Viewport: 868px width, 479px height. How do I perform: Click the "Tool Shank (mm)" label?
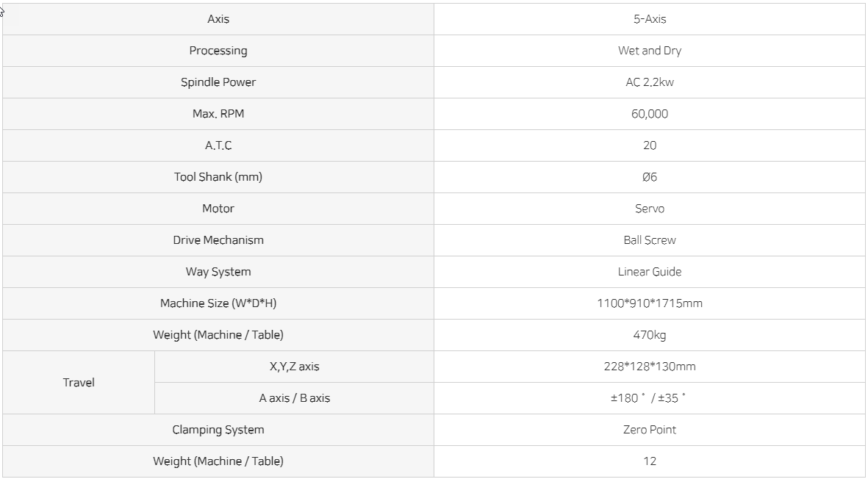pyautogui.click(x=218, y=177)
